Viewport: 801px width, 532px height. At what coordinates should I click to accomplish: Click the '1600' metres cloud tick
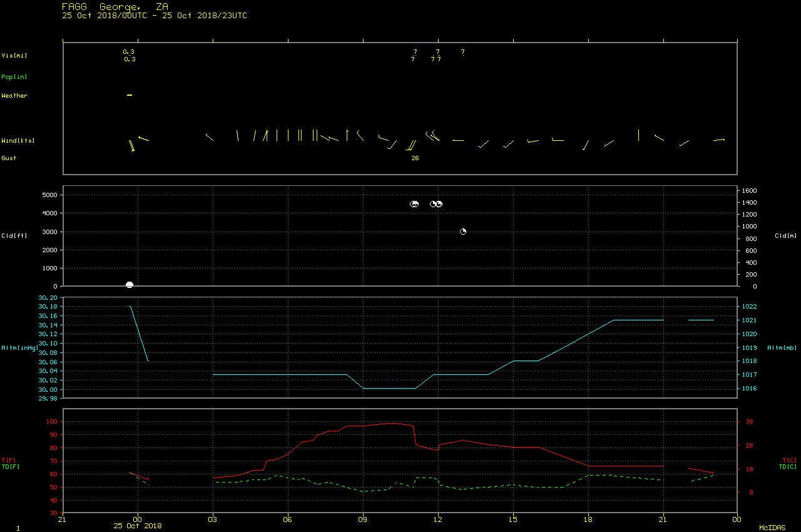[x=750, y=191]
